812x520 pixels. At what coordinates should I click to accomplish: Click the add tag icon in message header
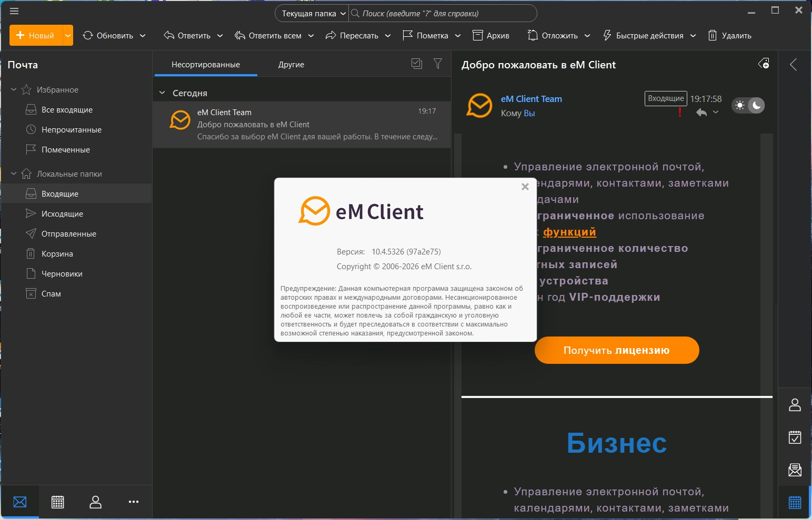pyautogui.click(x=764, y=64)
